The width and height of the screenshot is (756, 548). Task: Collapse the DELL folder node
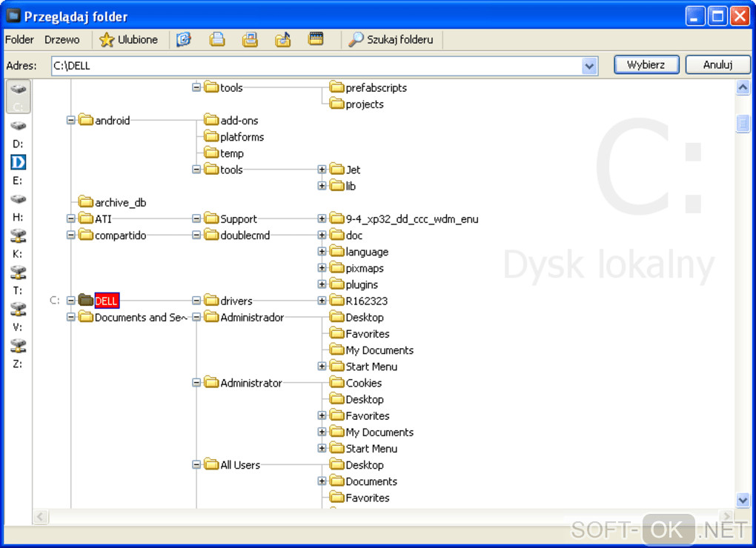[x=71, y=301]
